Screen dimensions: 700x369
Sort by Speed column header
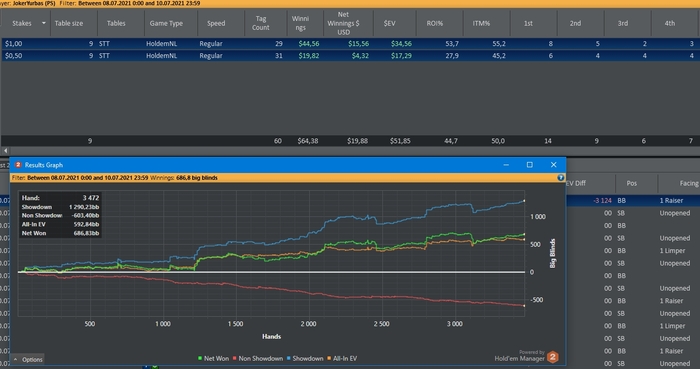click(216, 23)
